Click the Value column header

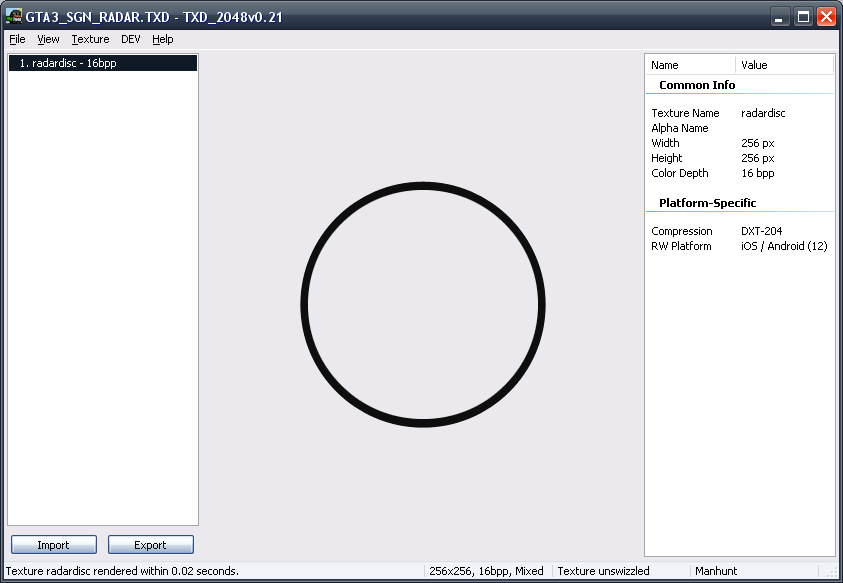click(x=784, y=65)
